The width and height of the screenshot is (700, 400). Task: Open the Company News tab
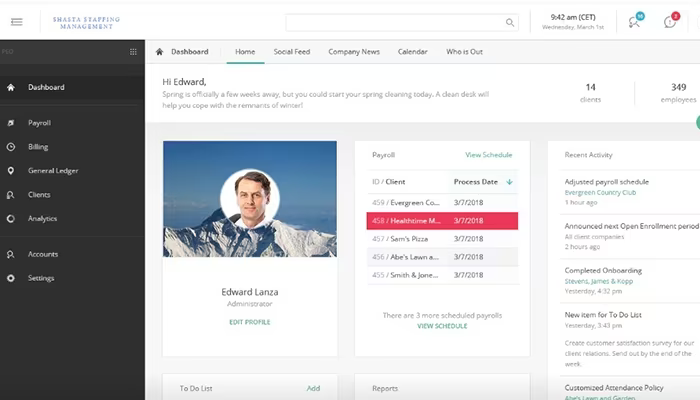pyautogui.click(x=354, y=52)
